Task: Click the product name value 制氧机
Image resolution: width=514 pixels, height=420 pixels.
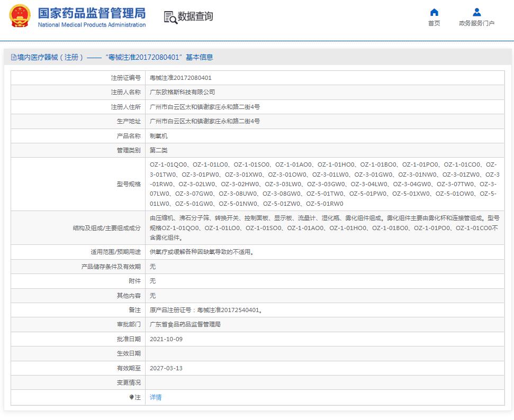Action: click(x=158, y=136)
